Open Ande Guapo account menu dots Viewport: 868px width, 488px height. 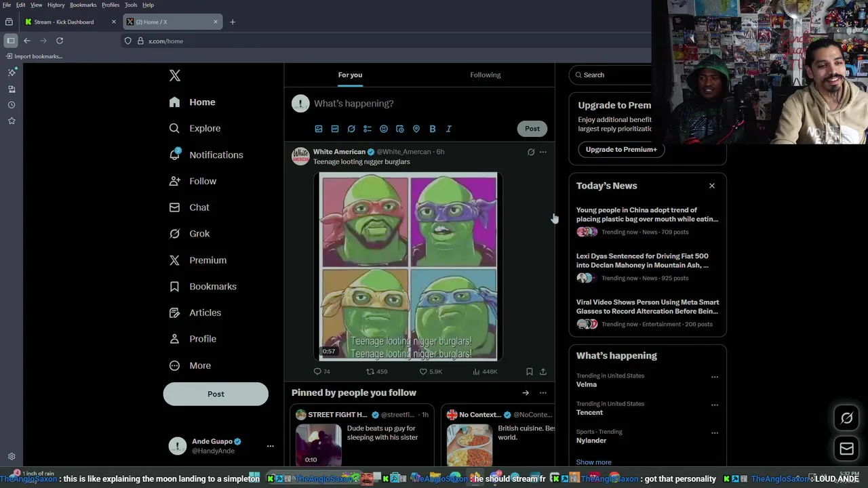[x=270, y=446]
